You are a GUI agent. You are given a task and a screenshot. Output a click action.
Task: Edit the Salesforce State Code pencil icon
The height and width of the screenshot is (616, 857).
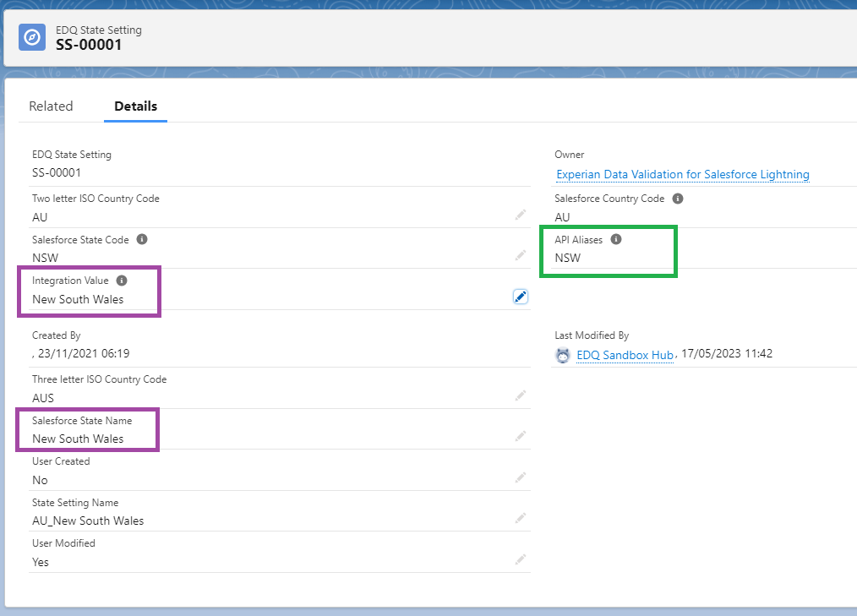tap(521, 255)
